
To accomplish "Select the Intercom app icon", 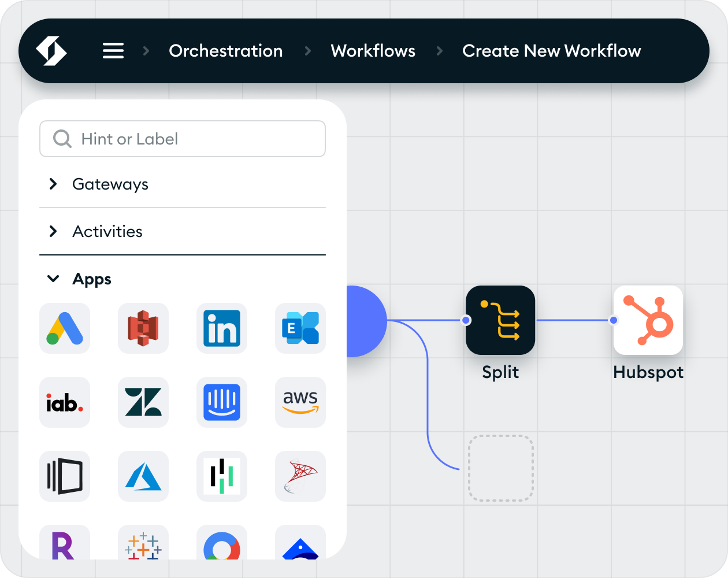I will [222, 402].
